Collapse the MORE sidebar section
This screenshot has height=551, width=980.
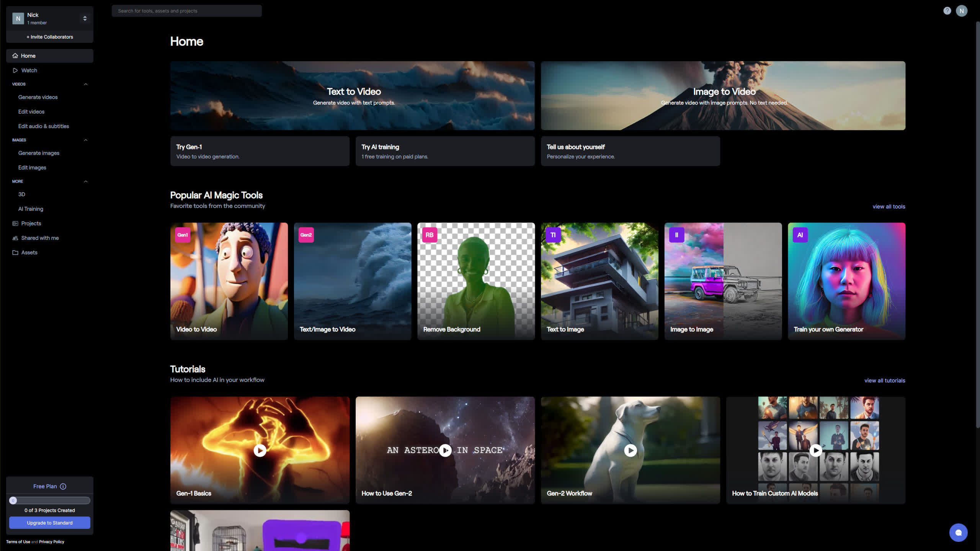pos(86,181)
